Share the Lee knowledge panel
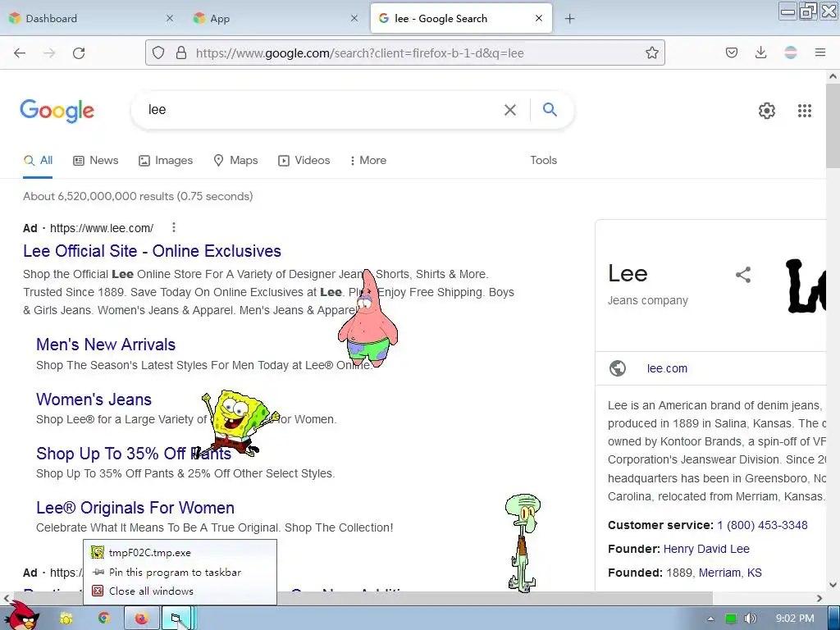Viewport: 840px width, 630px height. (x=743, y=275)
